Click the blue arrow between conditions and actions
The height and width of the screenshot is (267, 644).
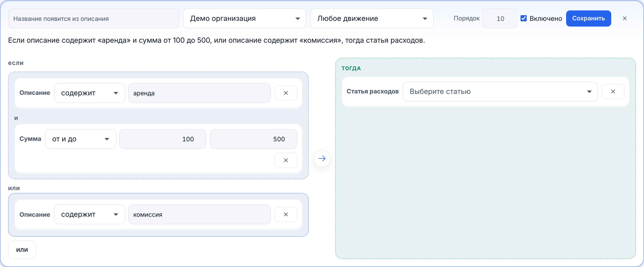(x=322, y=158)
